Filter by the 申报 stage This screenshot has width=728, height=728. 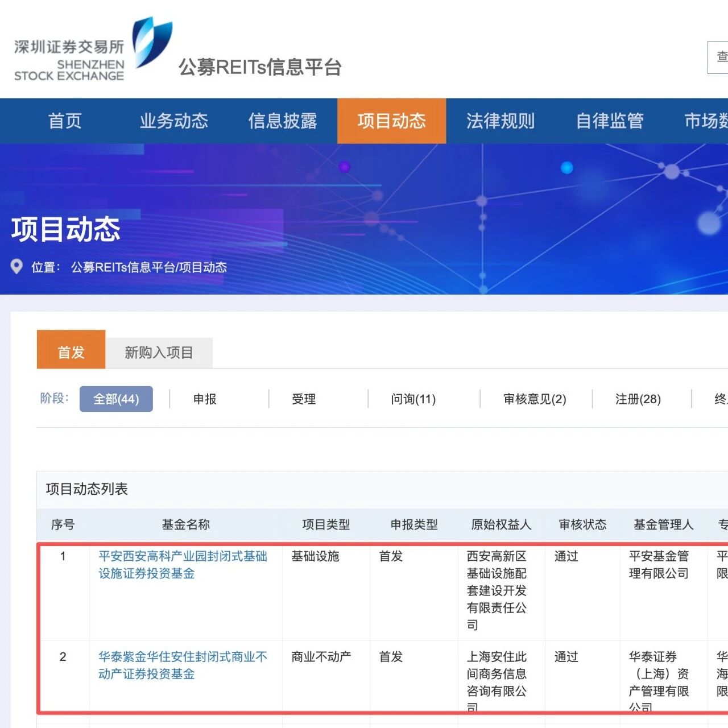coord(205,399)
